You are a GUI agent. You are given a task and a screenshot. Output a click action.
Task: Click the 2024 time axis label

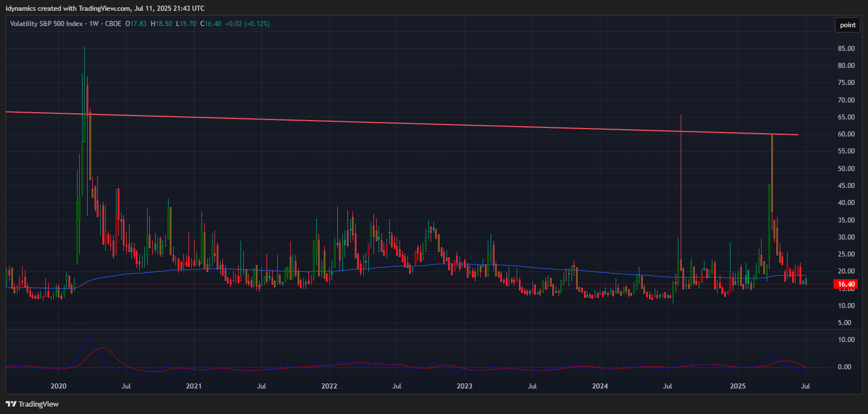pos(600,386)
